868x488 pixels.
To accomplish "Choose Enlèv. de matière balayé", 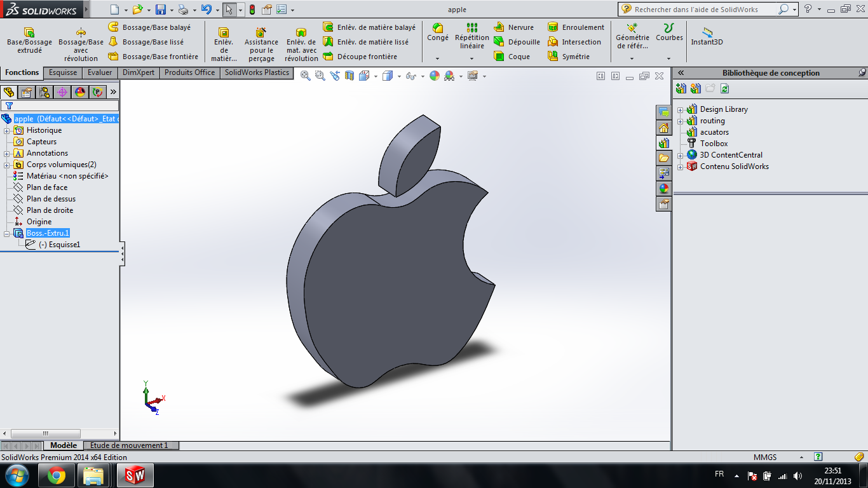I will point(369,27).
